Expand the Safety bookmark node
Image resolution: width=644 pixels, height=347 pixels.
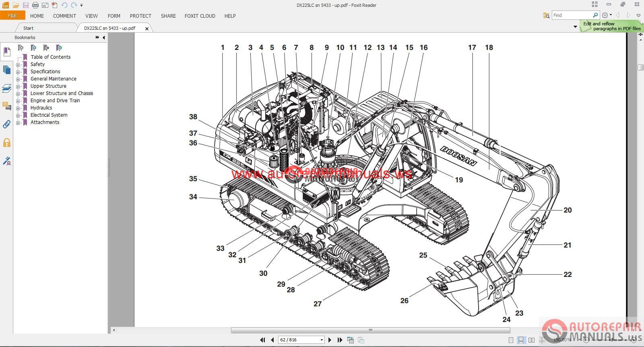(x=18, y=65)
